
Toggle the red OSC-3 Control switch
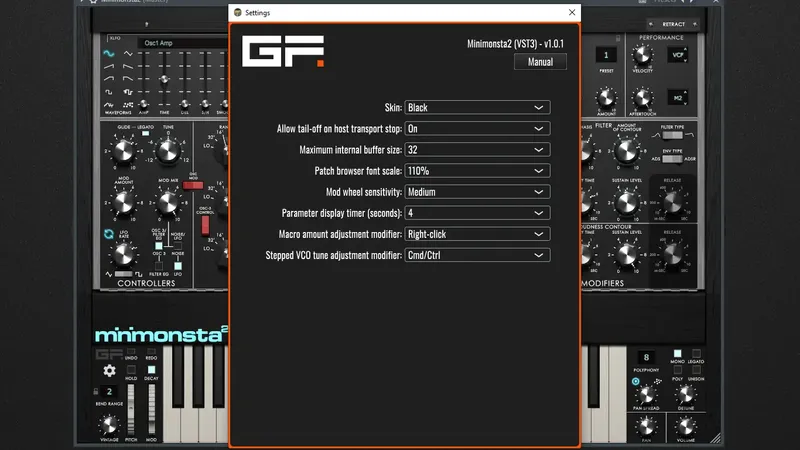pyautogui.click(x=205, y=225)
